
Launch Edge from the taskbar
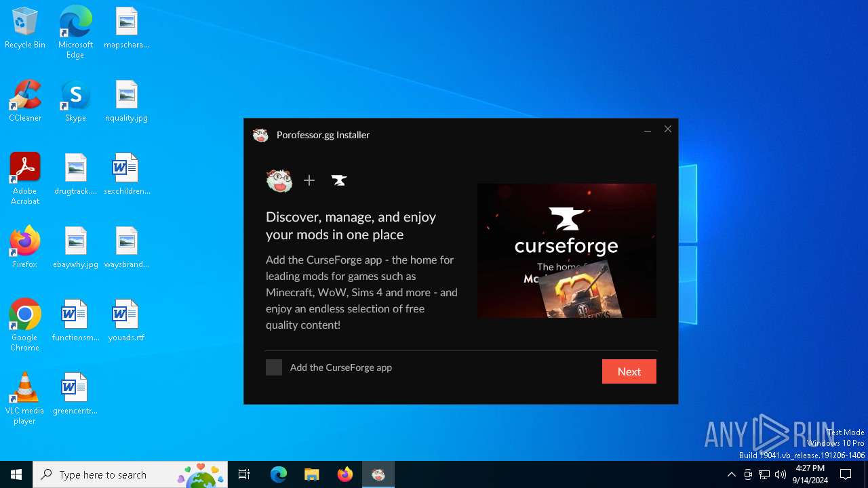pyautogui.click(x=279, y=474)
